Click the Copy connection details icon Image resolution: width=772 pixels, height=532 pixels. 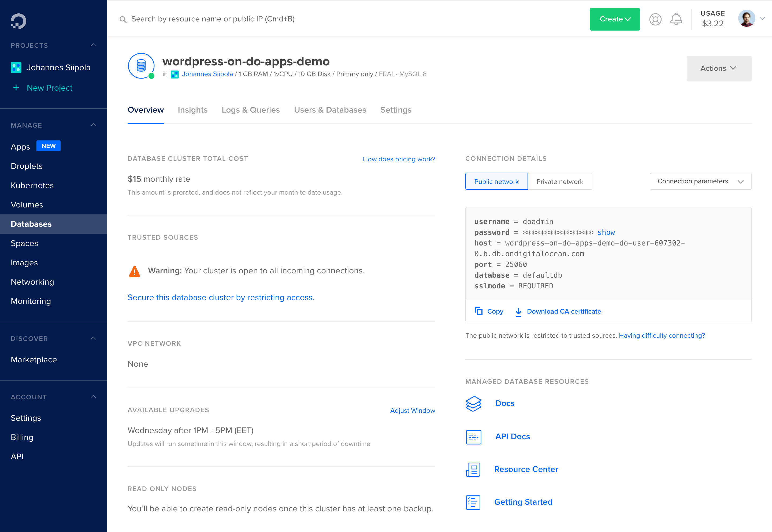479,311
